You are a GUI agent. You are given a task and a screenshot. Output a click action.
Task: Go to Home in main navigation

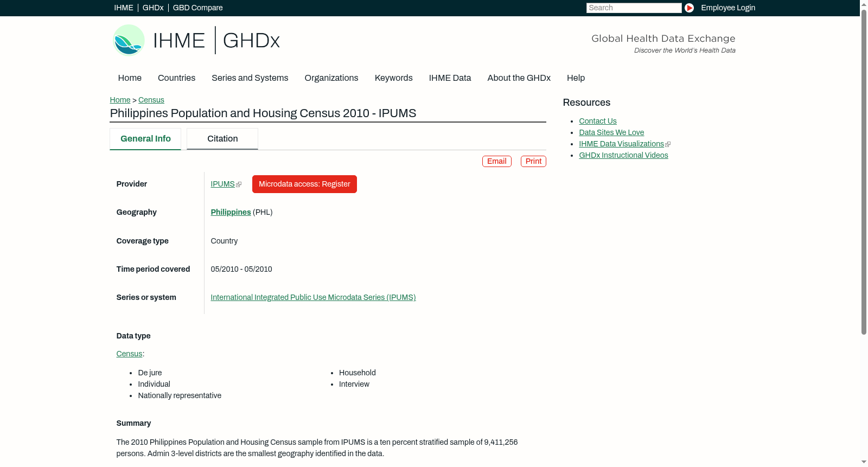point(130,78)
